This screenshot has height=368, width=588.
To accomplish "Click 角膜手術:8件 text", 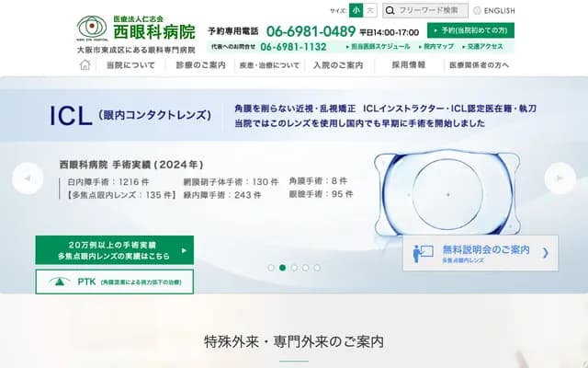I will [318, 181].
